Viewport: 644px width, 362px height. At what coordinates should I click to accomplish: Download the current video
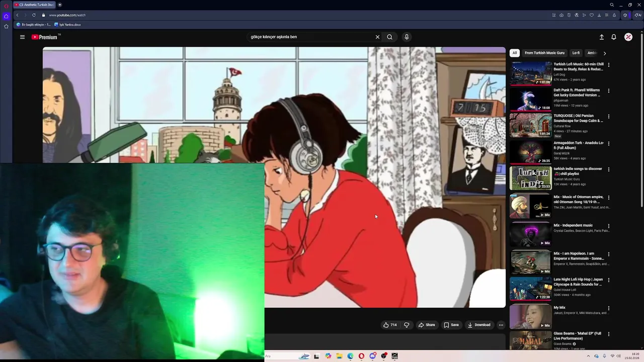tap(479, 325)
